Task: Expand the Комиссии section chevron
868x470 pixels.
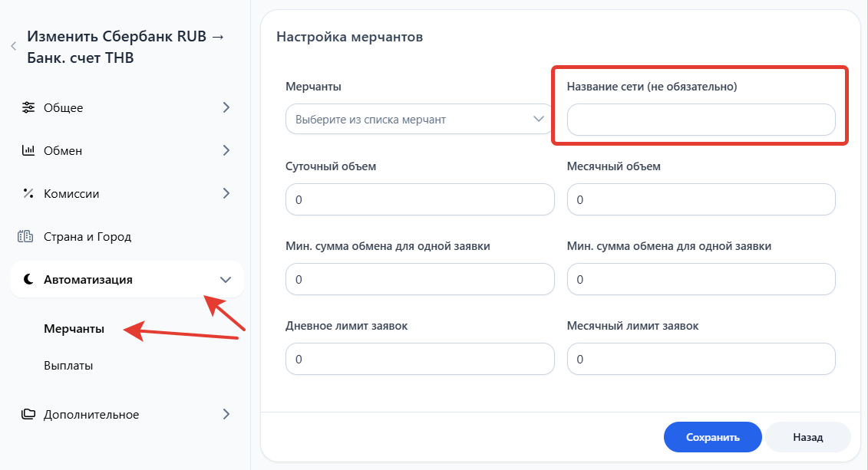Action: tap(226, 193)
